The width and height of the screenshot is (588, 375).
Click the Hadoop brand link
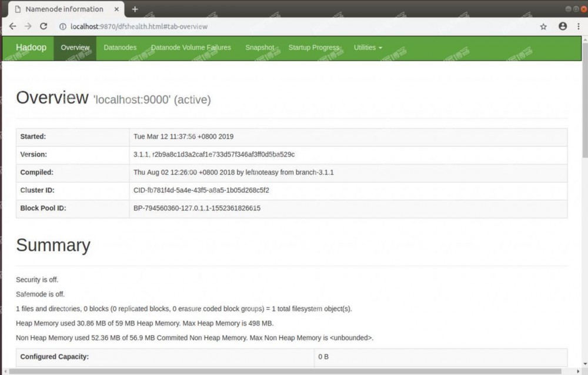pyautogui.click(x=31, y=48)
